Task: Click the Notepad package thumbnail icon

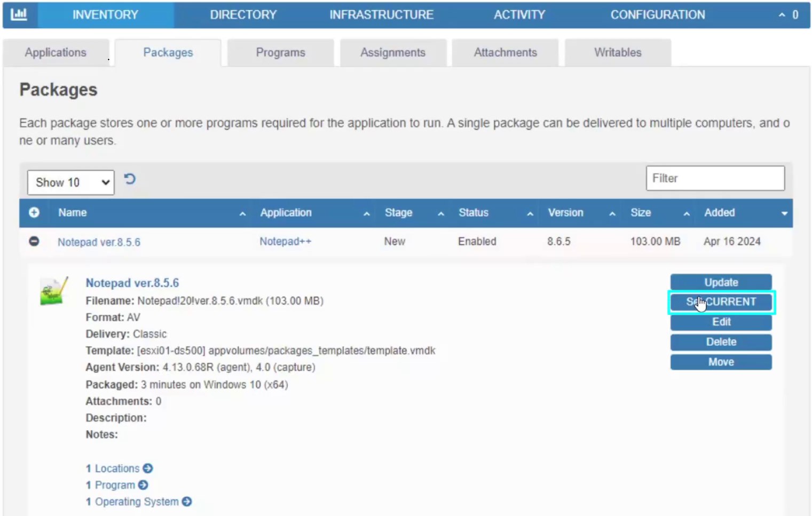Action: (x=53, y=291)
